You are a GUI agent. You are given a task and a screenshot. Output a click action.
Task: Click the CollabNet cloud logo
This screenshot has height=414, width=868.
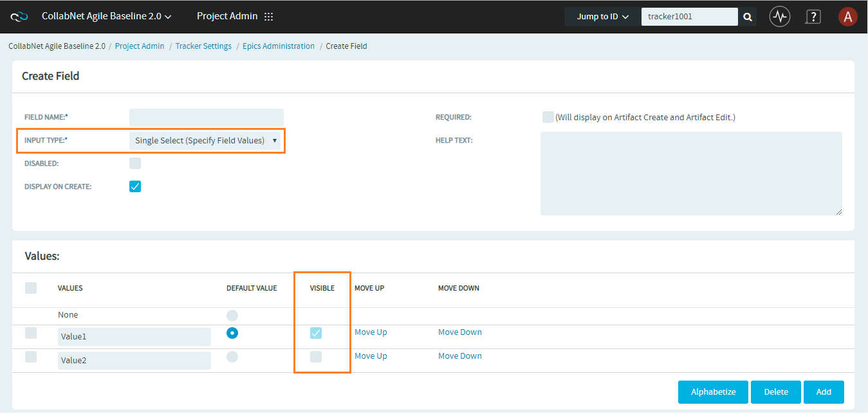coord(19,17)
